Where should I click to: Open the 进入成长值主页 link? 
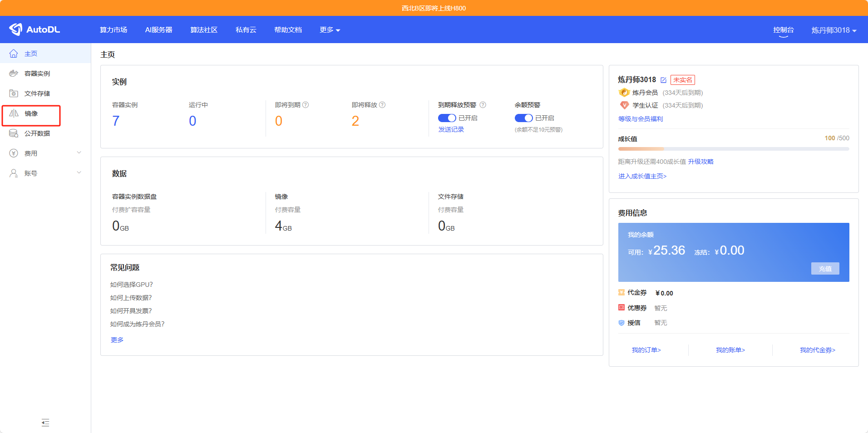click(642, 176)
